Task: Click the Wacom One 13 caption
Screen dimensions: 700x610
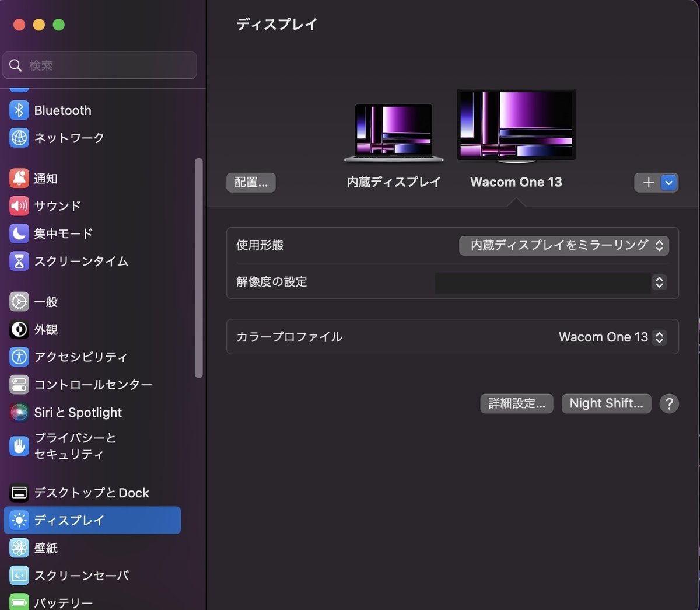Action: pyautogui.click(x=516, y=182)
